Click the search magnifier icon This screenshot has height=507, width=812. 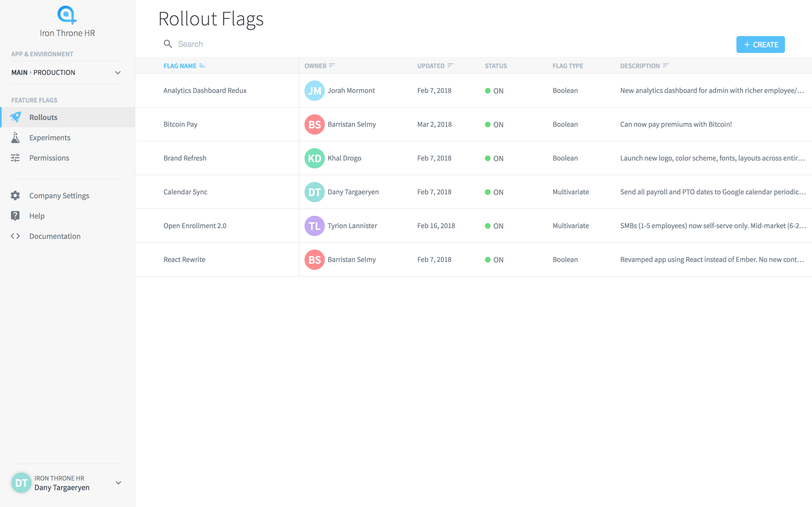[168, 44]
